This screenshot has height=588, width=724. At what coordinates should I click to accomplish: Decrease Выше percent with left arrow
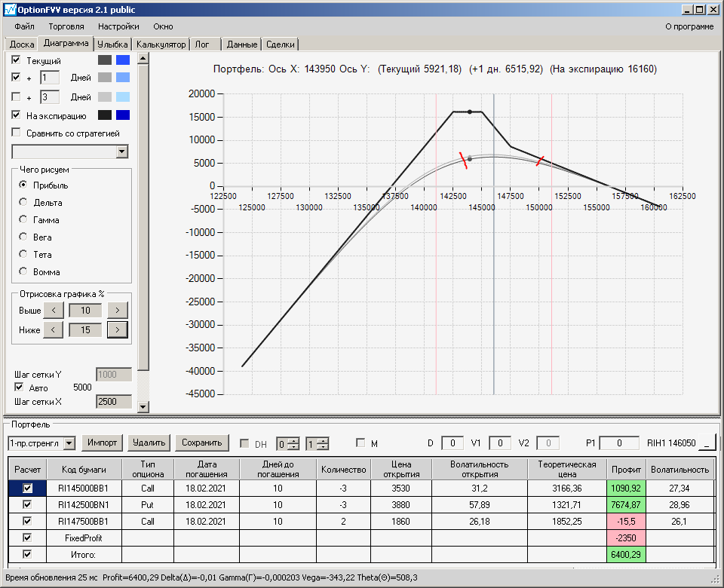tap(53, 310)
